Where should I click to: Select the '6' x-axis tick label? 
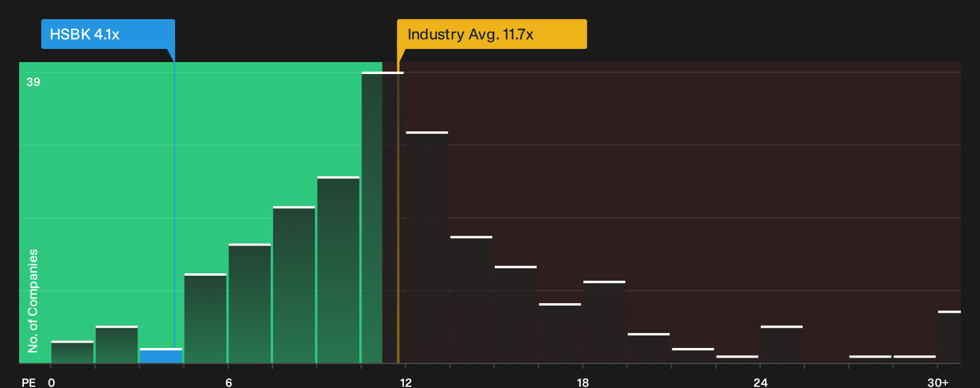click(229, 383)
